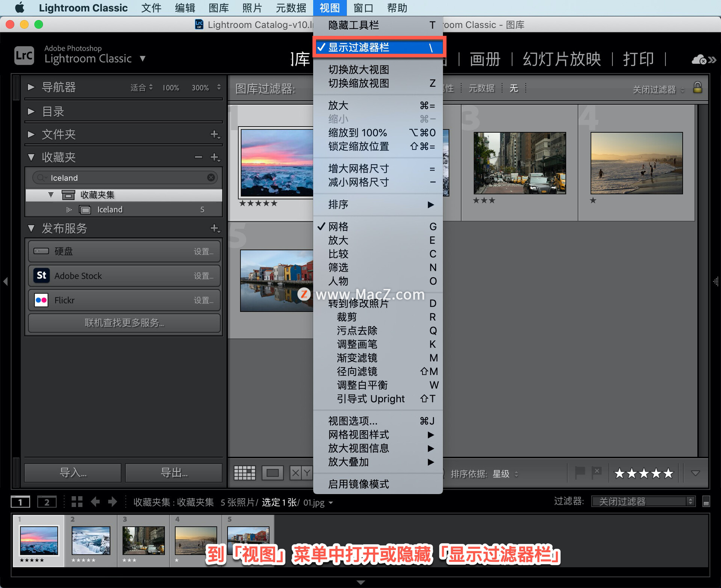The width and height of the screenshot is (721, 588).
Task: Select 元数据 filter option
Action: [481, 88]
